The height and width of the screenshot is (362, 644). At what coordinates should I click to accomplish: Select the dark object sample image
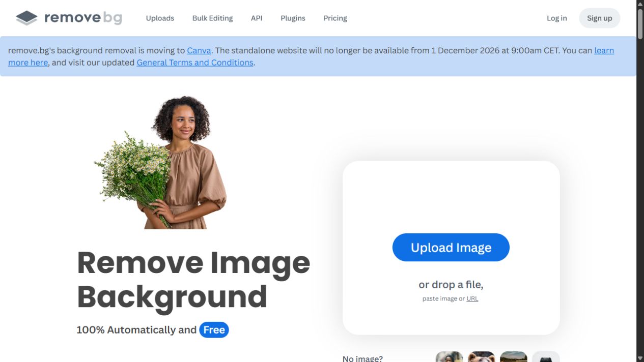[546, 356]
